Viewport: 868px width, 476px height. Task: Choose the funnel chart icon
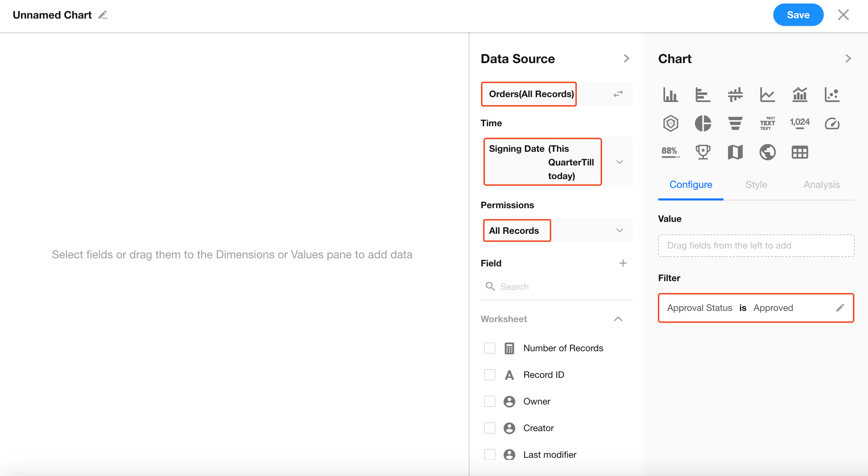[x=735, y=123]
